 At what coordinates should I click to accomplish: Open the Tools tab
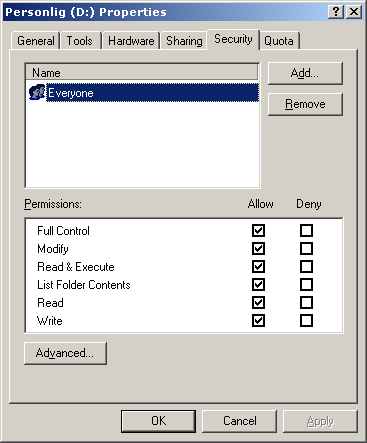point(80,41)
